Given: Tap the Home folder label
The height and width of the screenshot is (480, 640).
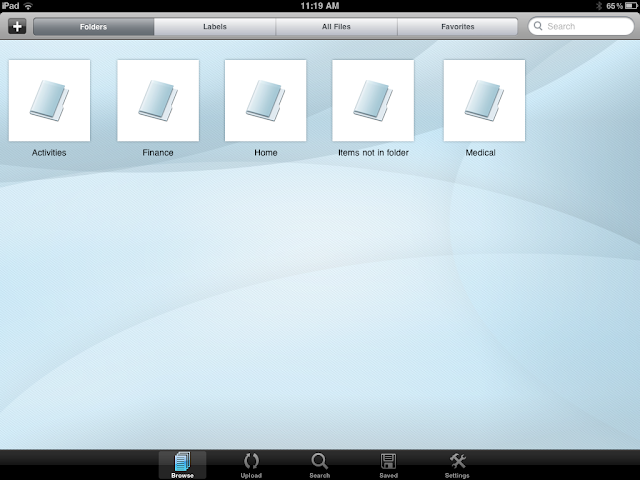Looking at the screenshot, I should (266, 153).
